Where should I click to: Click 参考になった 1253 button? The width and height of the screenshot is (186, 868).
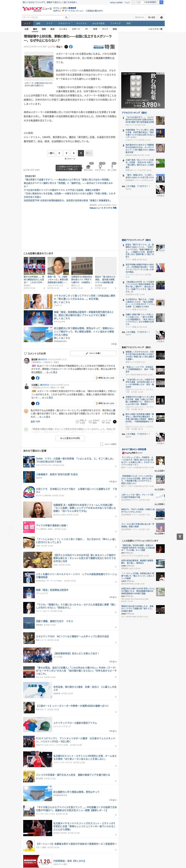[105, 403]
